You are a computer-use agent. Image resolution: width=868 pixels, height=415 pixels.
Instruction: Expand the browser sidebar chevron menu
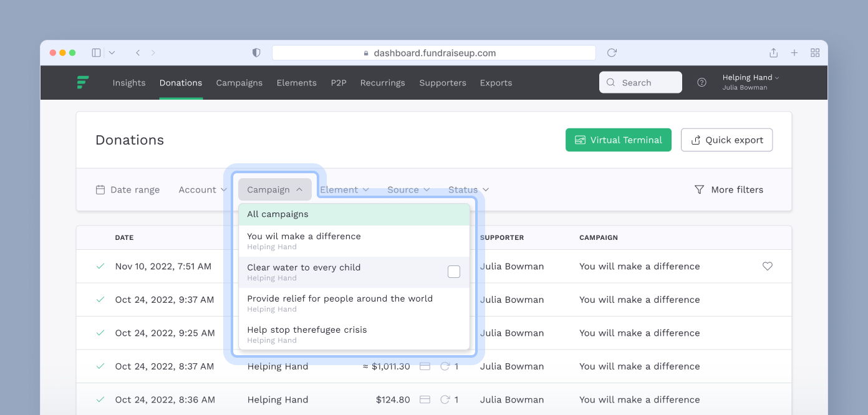[112, 53]
